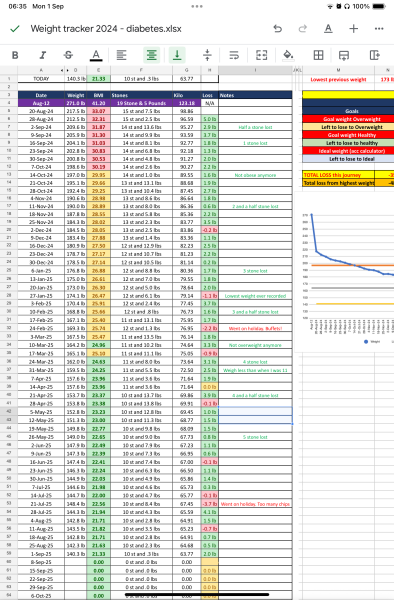Tap the multitasking three dots at top center
Image resolution: width=394 pixels, height=600 pixels.
pyautogui.click(x=197, y=7)
